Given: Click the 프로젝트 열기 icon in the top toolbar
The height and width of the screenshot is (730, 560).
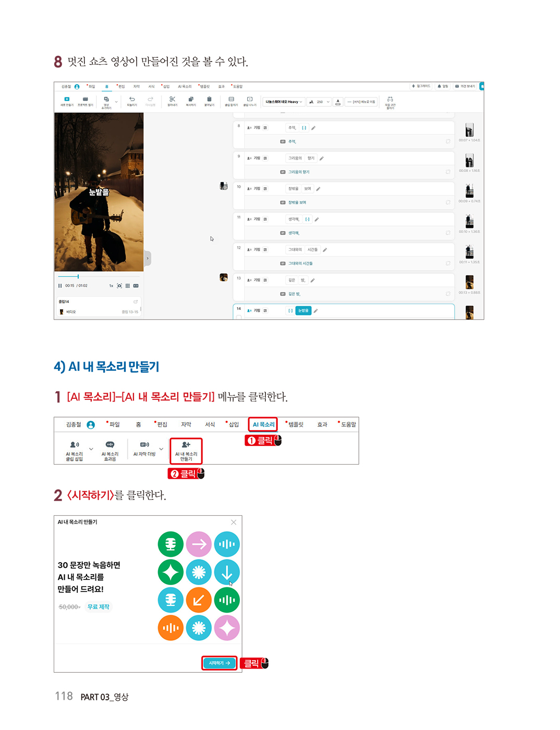Looking at the screenshot, I should (85, 99).
